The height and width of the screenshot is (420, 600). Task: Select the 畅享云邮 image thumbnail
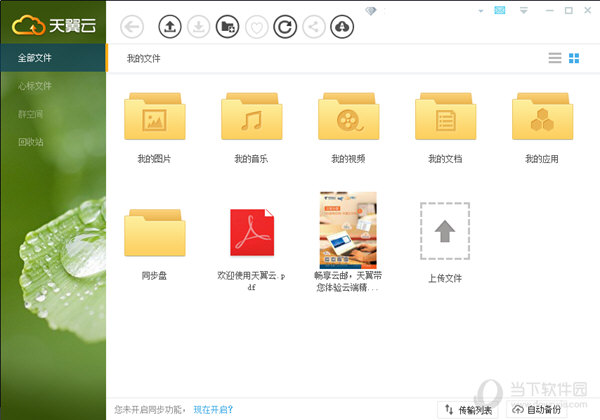click(348, 230)
